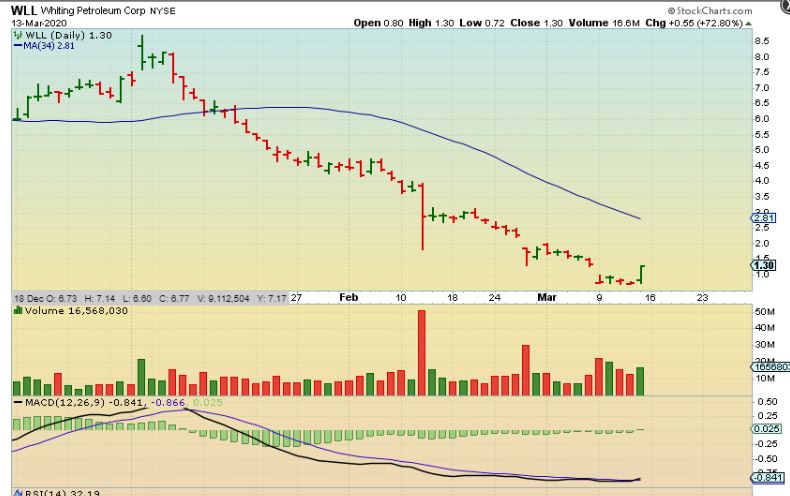Click the WLL ticker symbol title
Image resolution: width=790 pixels, height=496 pixels.
coord(24,11)
